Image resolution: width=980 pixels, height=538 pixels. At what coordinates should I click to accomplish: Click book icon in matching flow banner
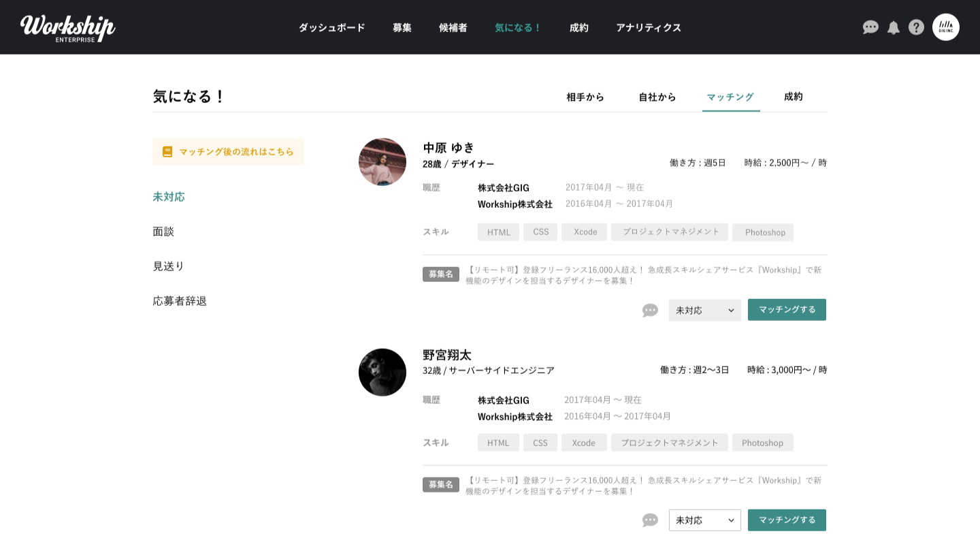coord(167,152)
